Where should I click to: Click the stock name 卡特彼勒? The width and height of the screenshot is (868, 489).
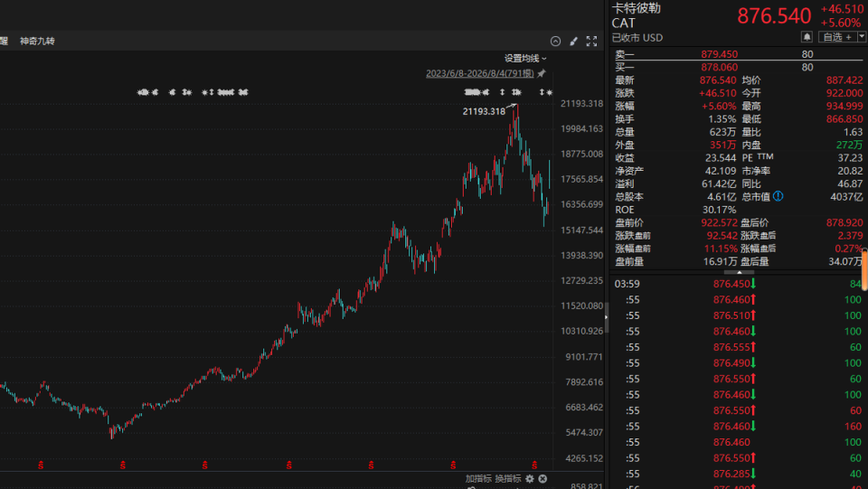(x=636, y=8)
